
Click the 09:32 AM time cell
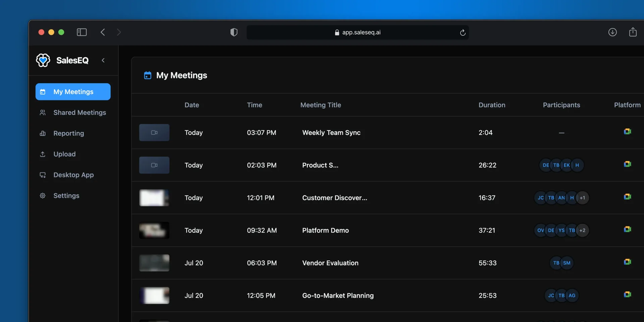262,230
